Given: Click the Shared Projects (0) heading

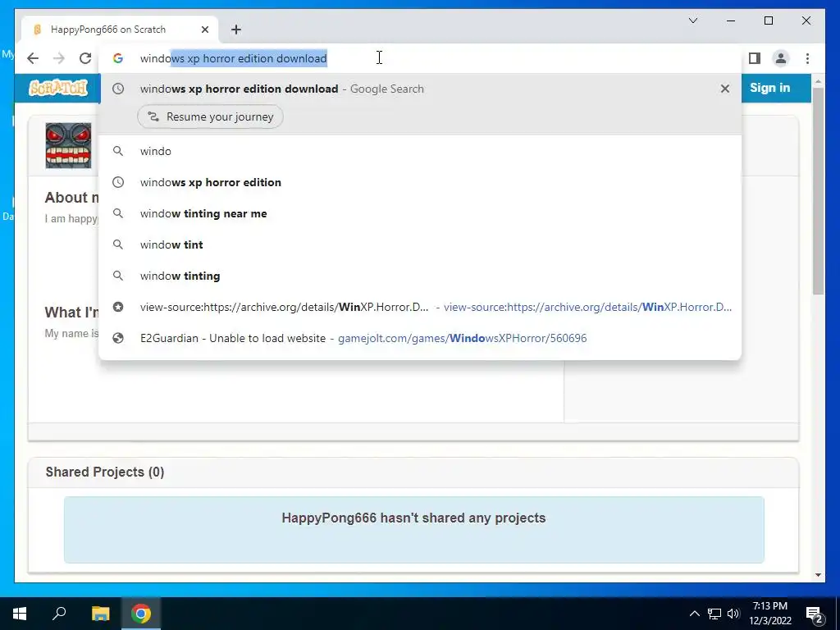Looking at the screenshot, I should pyautogui.click(x=105, y=472).
